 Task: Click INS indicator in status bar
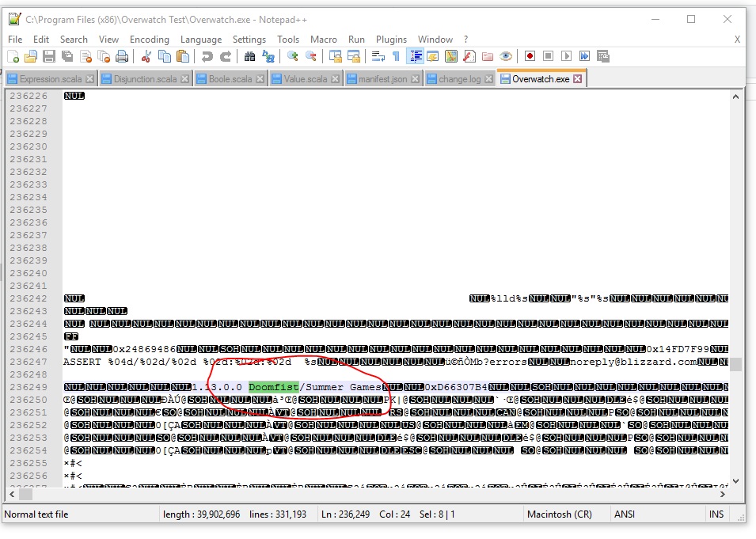click(716, 514)
